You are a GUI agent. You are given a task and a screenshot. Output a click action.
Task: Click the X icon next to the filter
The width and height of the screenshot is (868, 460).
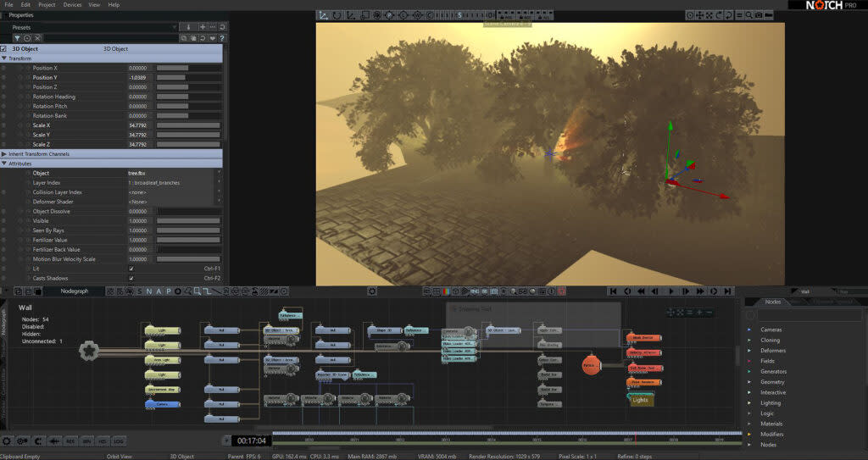click(37, 38)
